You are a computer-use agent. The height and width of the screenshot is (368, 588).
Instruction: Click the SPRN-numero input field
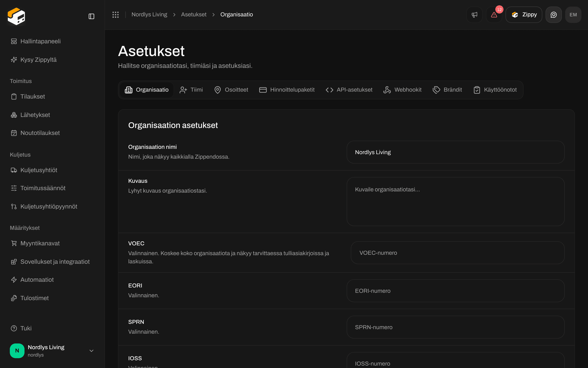click(455, 327)
